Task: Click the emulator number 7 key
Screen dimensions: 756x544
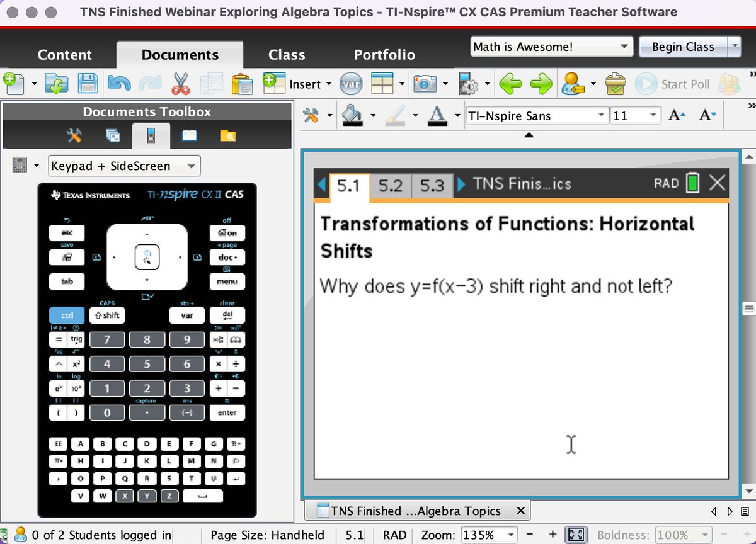Action: 107,340
